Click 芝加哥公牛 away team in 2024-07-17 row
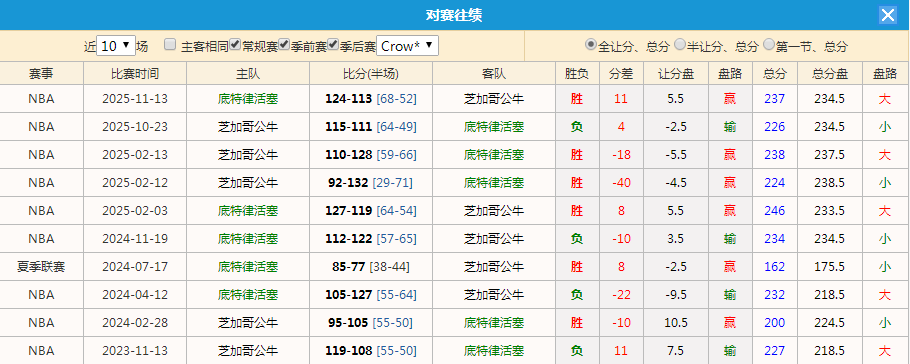This screenshot has height=364, width=910. pyautogui.click(x=494, y=266)
